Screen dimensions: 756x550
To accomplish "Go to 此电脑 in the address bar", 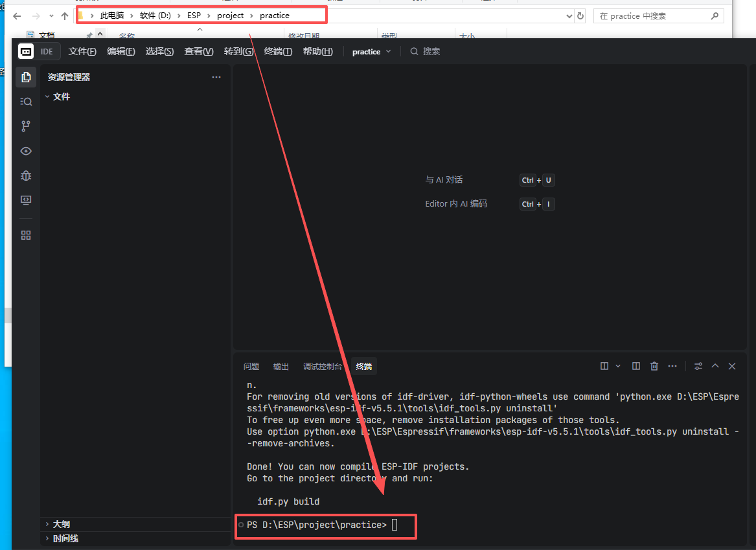I will [112, 16].
